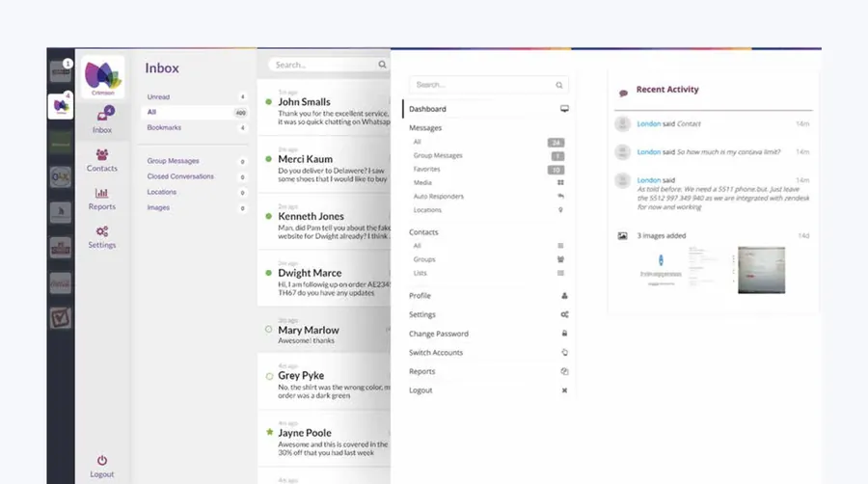Open the Inbox icon in sidebar

pos(102,116)
